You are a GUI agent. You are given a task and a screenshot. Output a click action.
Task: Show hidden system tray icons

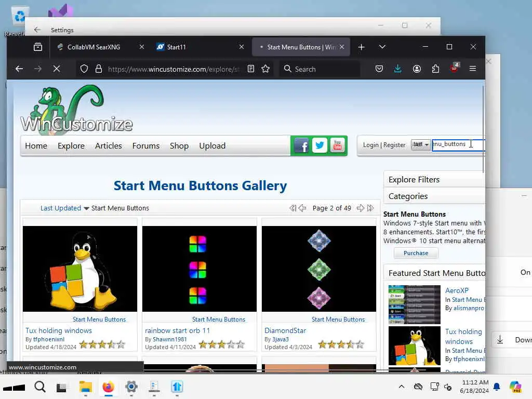402,387
